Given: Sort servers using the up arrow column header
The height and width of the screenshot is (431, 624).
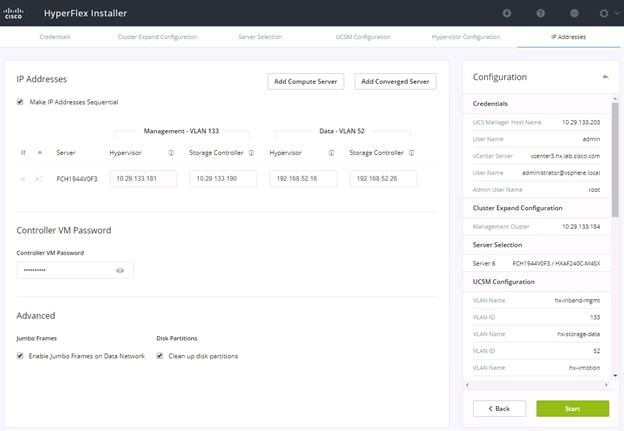Looking at the screenshot, I should tap(40, 153).
